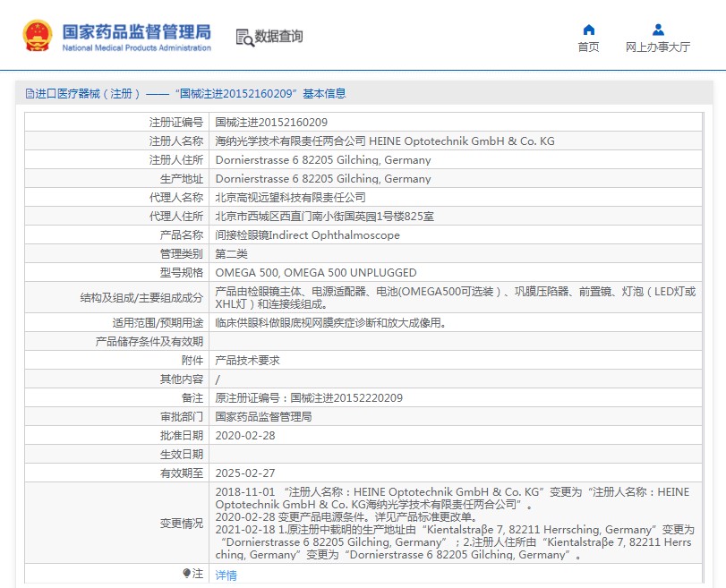The width and height of the screenshot is (726, 588).
Task: Click the 有效期至 row label
Action: point(182,473)
